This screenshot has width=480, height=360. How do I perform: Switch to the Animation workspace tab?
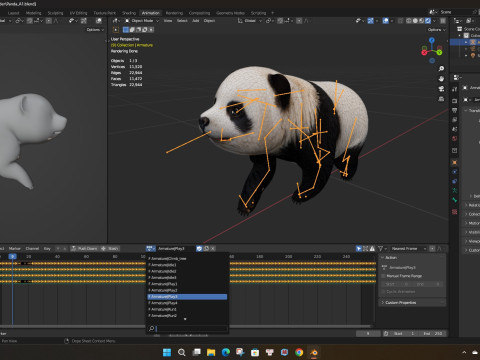tap(150, 13)
